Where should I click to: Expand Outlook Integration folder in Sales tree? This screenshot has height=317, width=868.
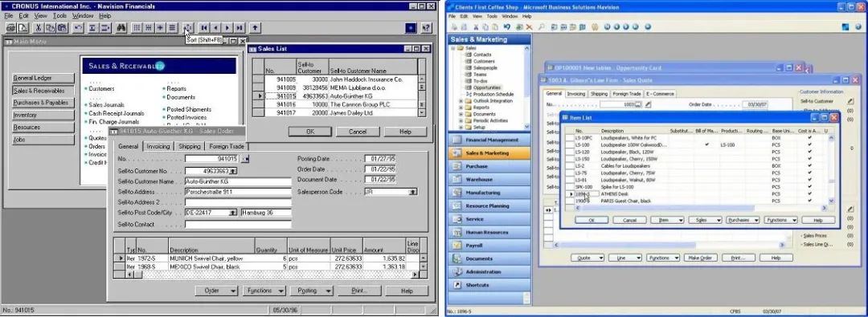(461, 101)
